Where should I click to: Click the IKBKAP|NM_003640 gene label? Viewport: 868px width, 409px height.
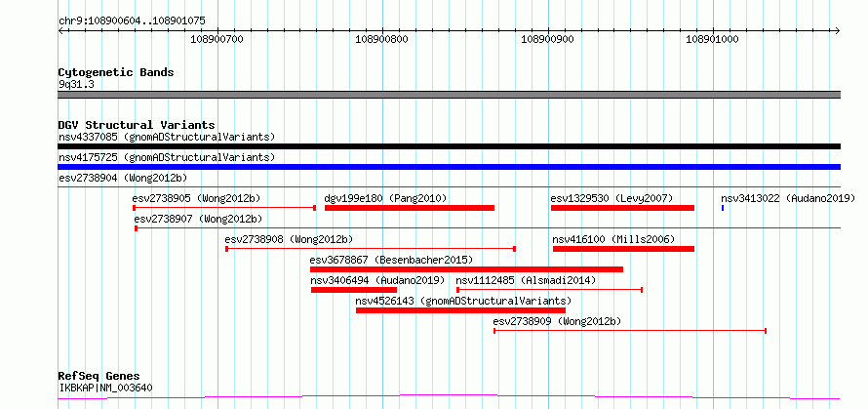point(105,388)
